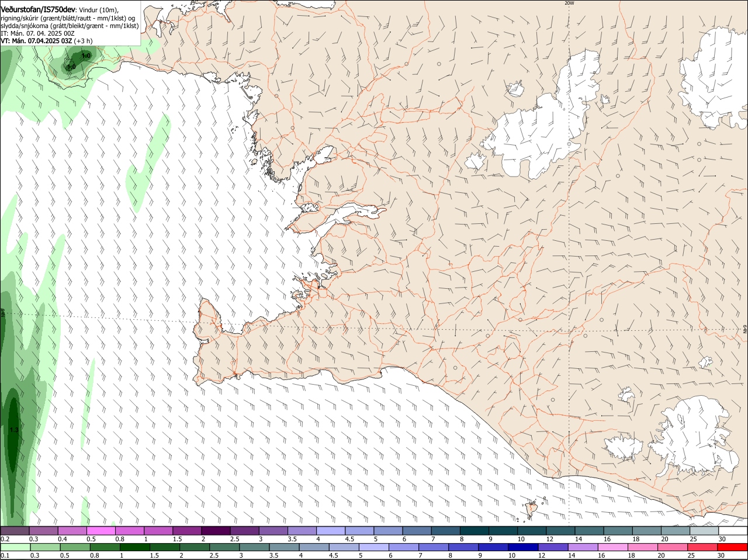The height and width of the screenshot is (560, 748).
Task: Pick the darkest green rain swatch at 1
Action: [134, 547]
